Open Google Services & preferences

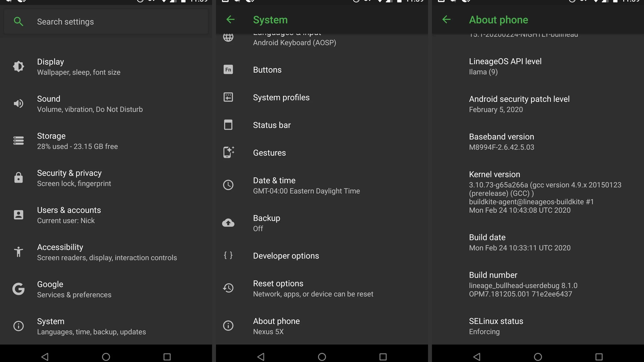[x=106, y=289]
